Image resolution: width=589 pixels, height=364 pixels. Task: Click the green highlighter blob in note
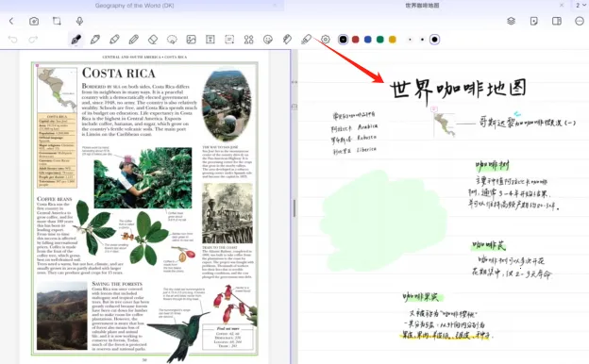coord(383,222)
